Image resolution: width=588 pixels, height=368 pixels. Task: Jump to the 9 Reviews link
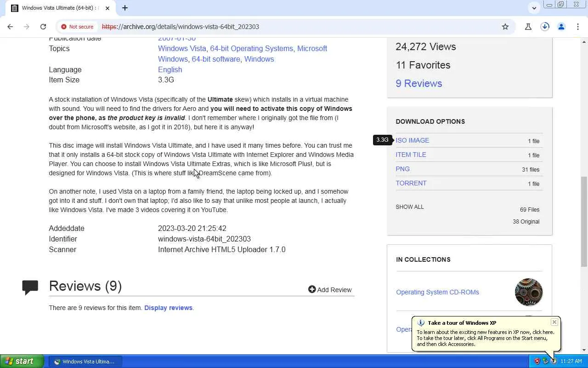(419, 83)
